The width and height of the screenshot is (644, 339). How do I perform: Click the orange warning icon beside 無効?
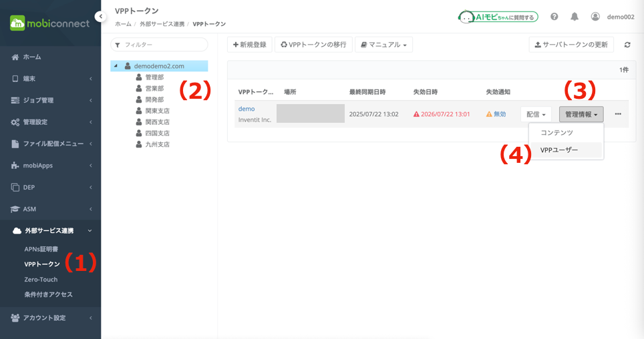pyautogui.click(x=489, y=114)
